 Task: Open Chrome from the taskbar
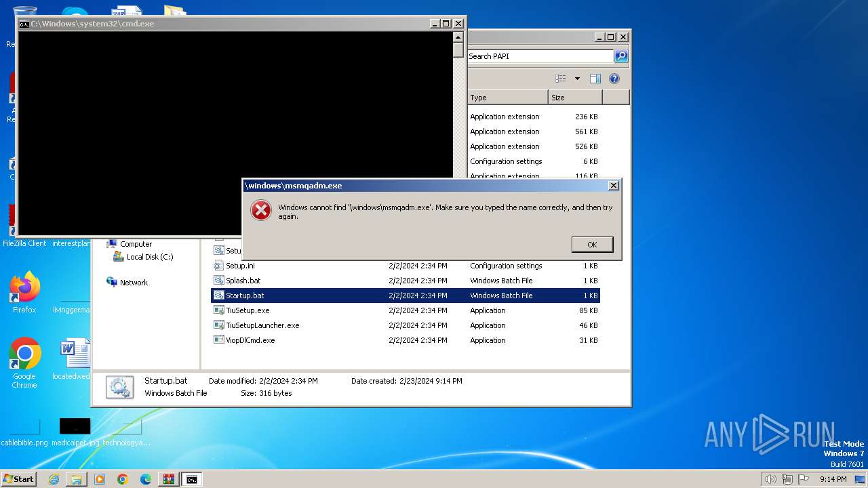click(123, 479)
